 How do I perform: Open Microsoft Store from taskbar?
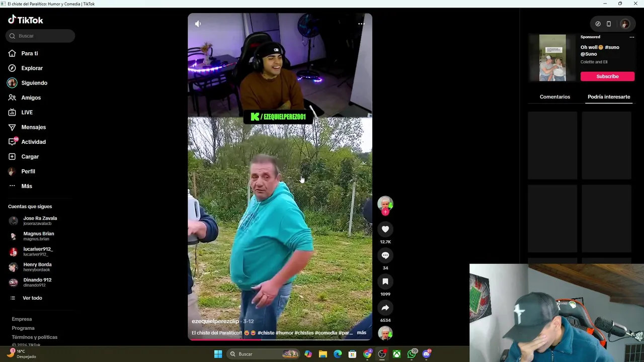pos(353,354)
